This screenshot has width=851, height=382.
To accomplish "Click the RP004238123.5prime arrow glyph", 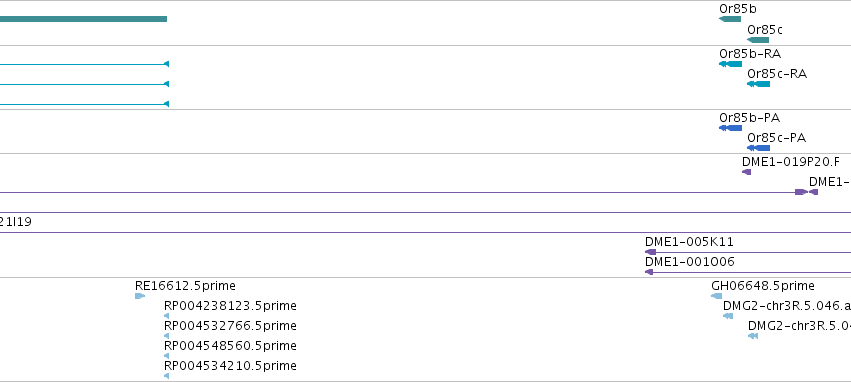I will [167, 316].
